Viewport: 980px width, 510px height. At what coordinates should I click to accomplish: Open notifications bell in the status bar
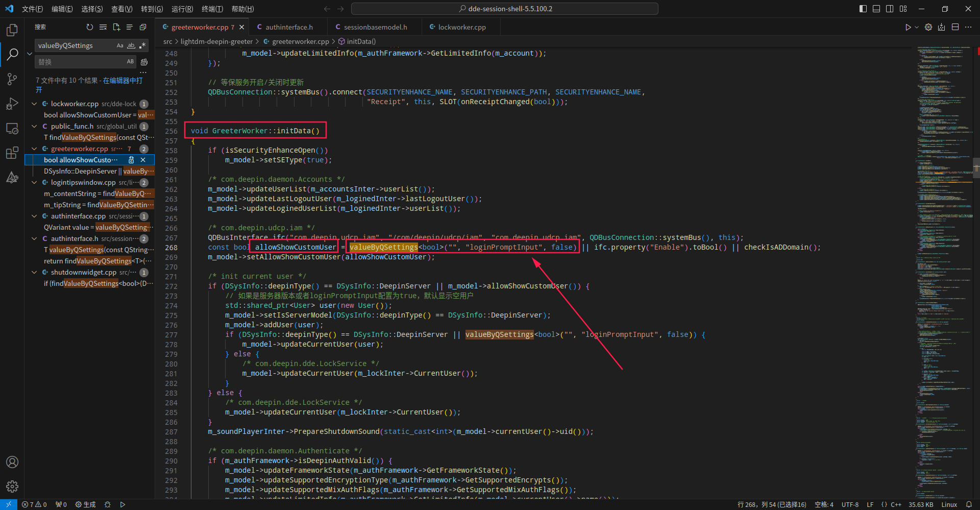pos(969,504)
